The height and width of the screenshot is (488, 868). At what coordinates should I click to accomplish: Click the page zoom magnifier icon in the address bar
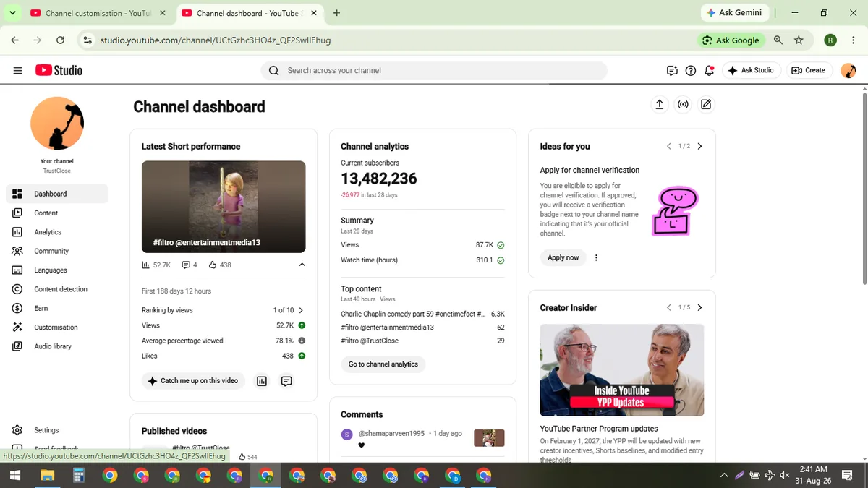coord(778,40)
